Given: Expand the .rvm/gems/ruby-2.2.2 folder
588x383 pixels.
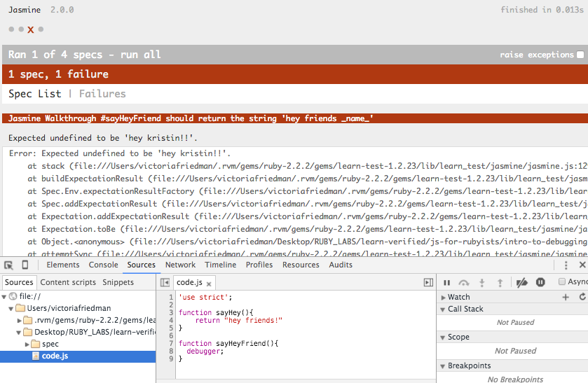Looking at the screenshot, I should pos(19,321).
